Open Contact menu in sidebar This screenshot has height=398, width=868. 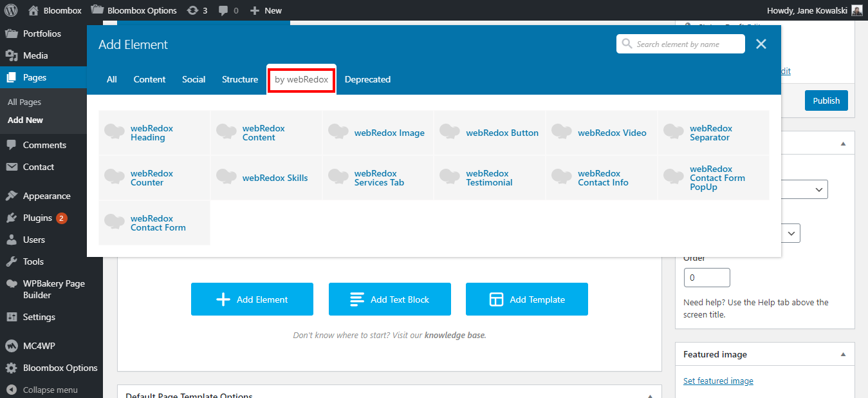pos(39,167)
